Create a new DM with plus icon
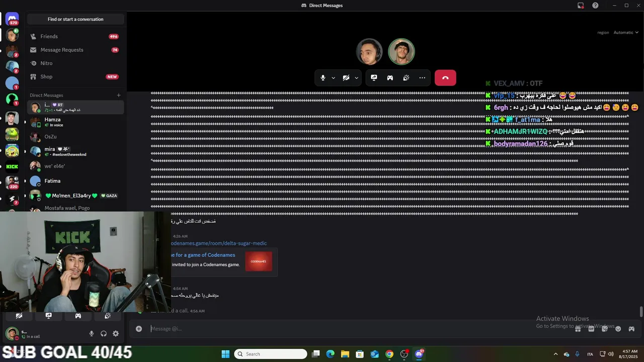Viewport: 644px width, 362px height. click(x=119, y=95)
